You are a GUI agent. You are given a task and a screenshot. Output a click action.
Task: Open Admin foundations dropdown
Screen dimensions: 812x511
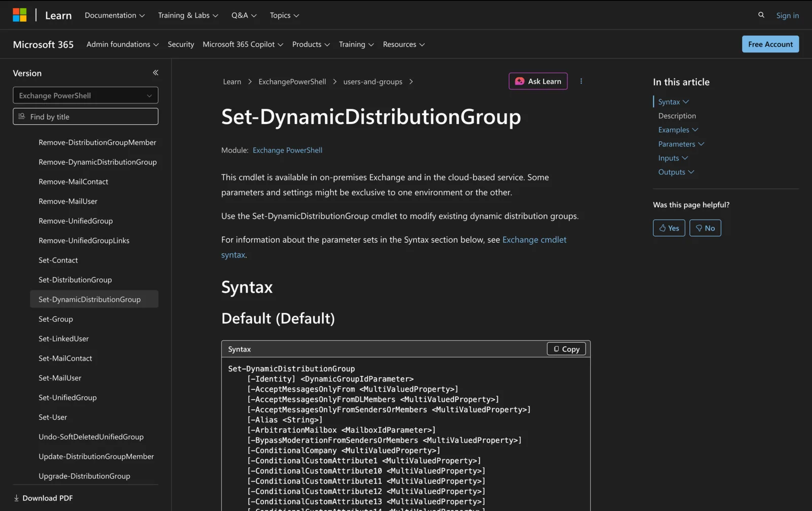(x=122, y=44)
